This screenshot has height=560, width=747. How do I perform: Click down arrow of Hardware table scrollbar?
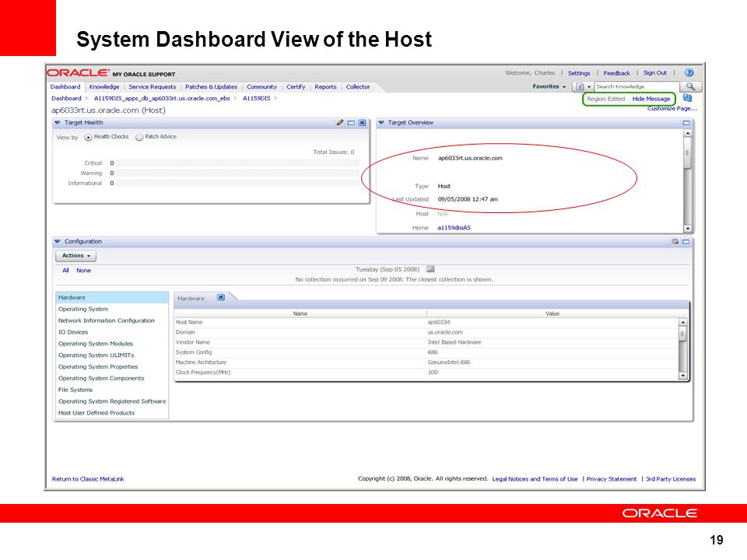pyautogui.click(x=682, y=376)
